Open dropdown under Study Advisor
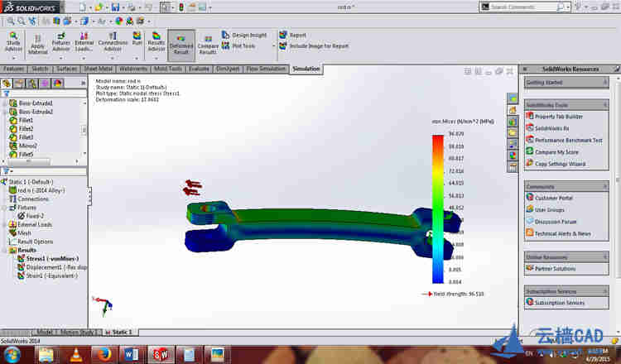 click(x=13, y=58)
